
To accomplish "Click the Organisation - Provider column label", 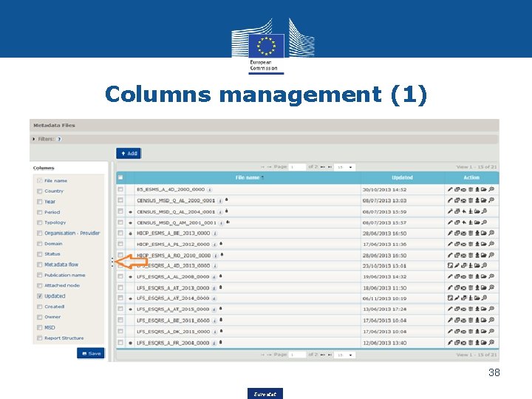I will click(72, 233).
